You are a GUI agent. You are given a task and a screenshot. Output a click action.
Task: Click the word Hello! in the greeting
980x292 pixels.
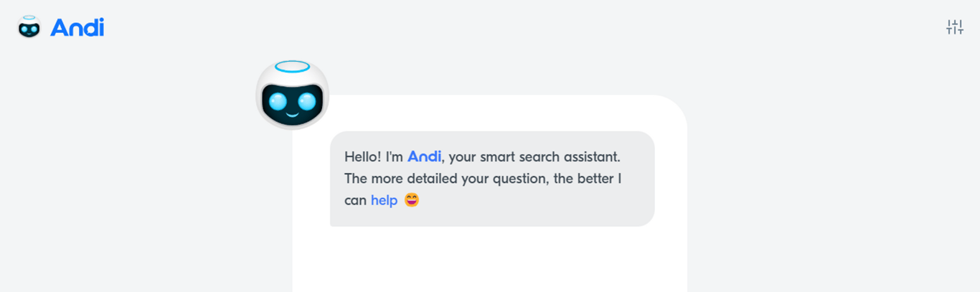362,156
